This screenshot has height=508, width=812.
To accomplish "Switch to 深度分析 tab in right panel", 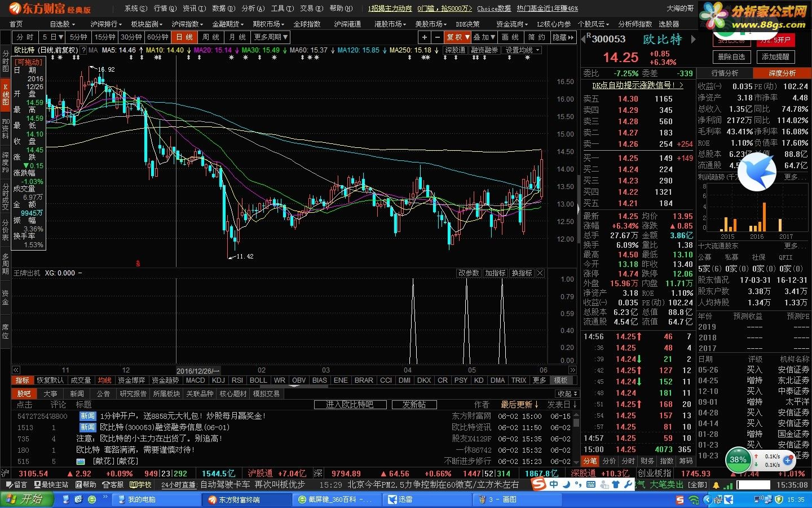I will [x=782, y=73].
